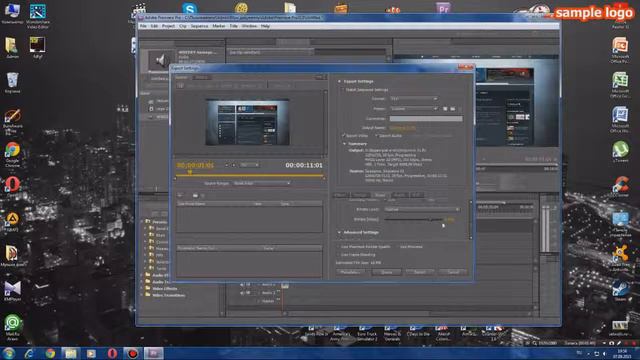640x360 pixels.
Task: Click the Cancel button in Export Settings
Action: (453, 272)
